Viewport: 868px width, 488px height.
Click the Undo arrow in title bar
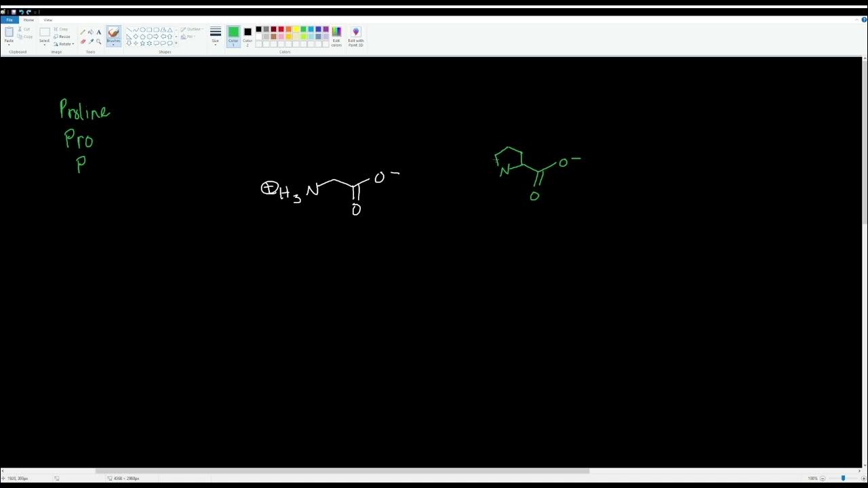pos(21,12)
